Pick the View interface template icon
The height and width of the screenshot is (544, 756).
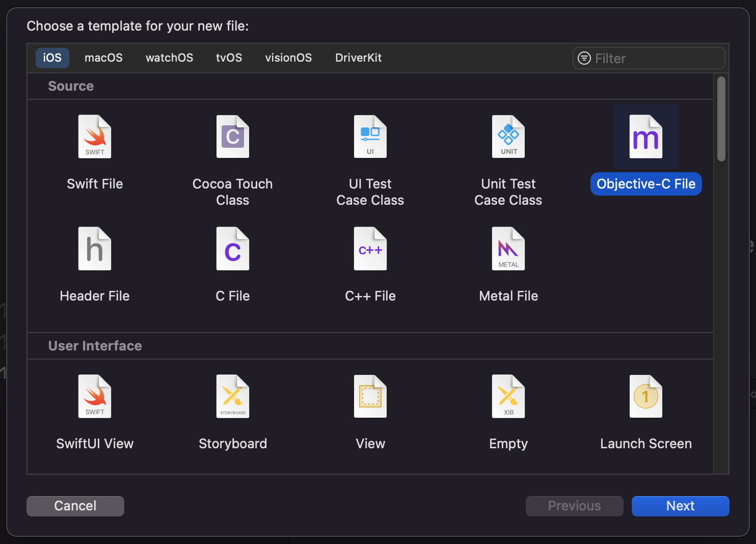tap(370, 396)
